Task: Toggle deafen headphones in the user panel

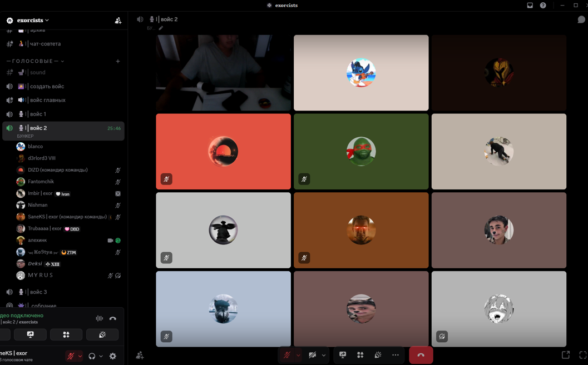Action: (x=92, y=356)
